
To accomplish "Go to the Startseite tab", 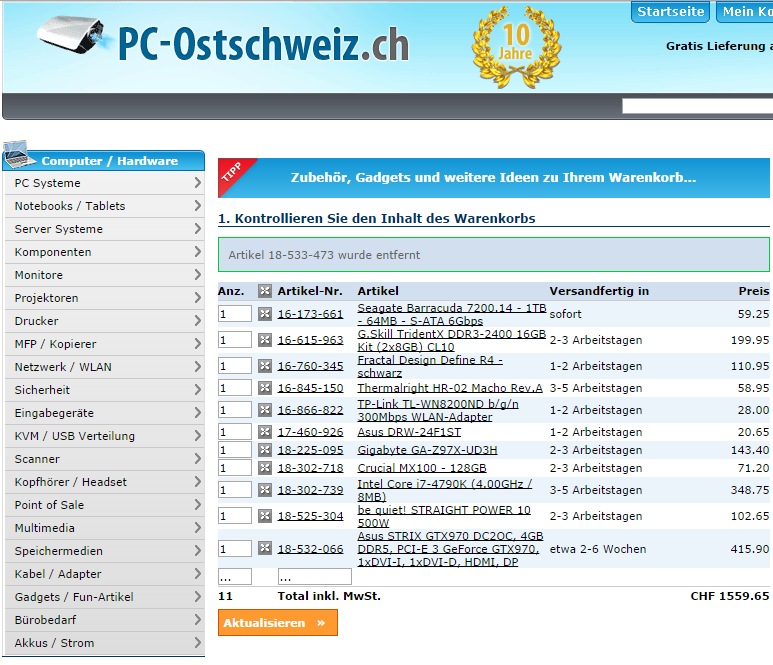I will [x=670, y=12].
